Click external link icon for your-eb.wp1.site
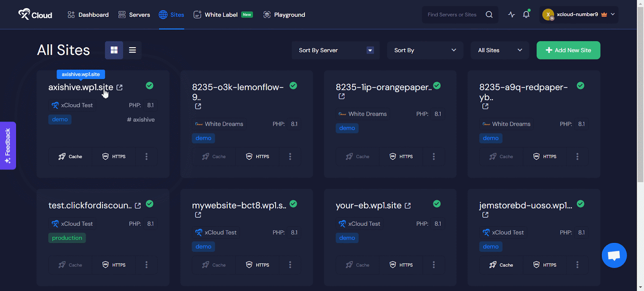This screenshot has height=291, width=644. click(408, 206)
